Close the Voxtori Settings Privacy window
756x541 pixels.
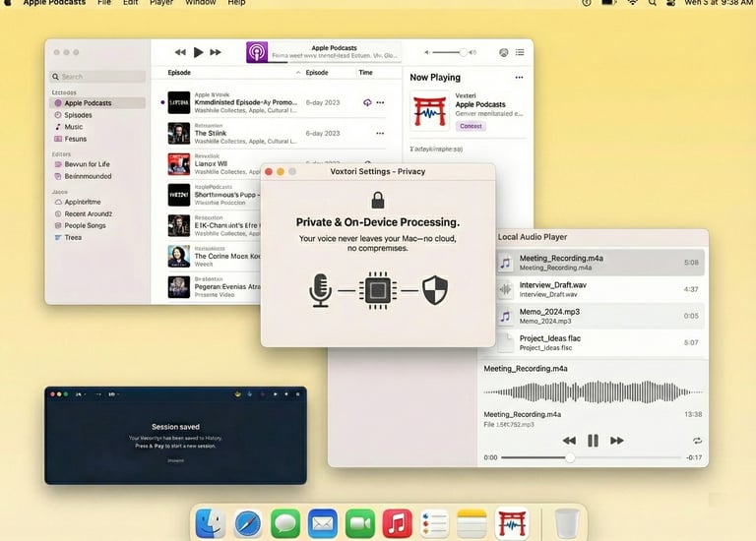pos(269,171)
